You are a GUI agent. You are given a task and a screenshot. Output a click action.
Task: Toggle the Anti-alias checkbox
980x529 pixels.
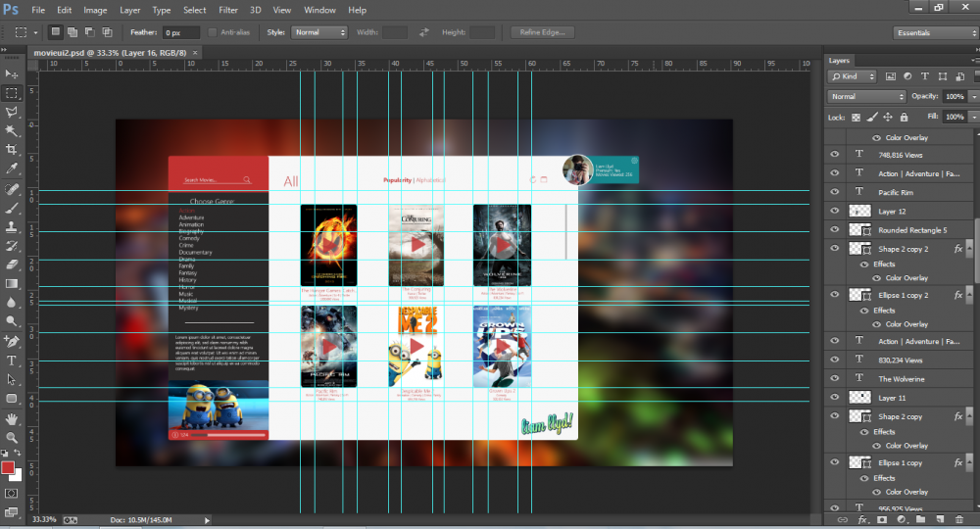pos(213,32)
